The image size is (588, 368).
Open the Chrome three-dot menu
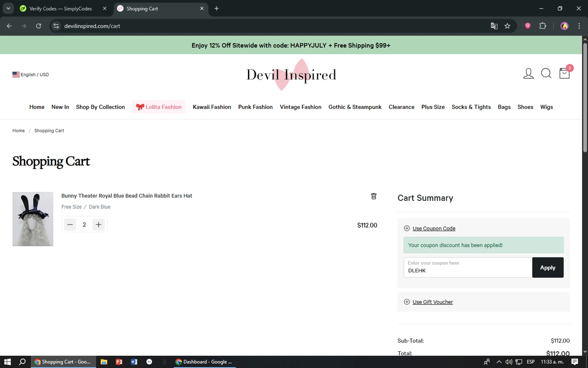pos(579,26)
